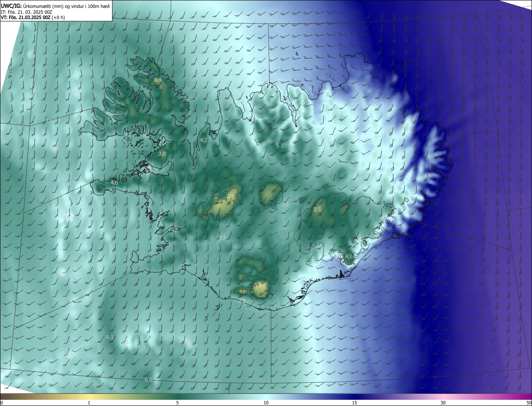Click the 2.3 value on the yellow glacier

[230, 196]
